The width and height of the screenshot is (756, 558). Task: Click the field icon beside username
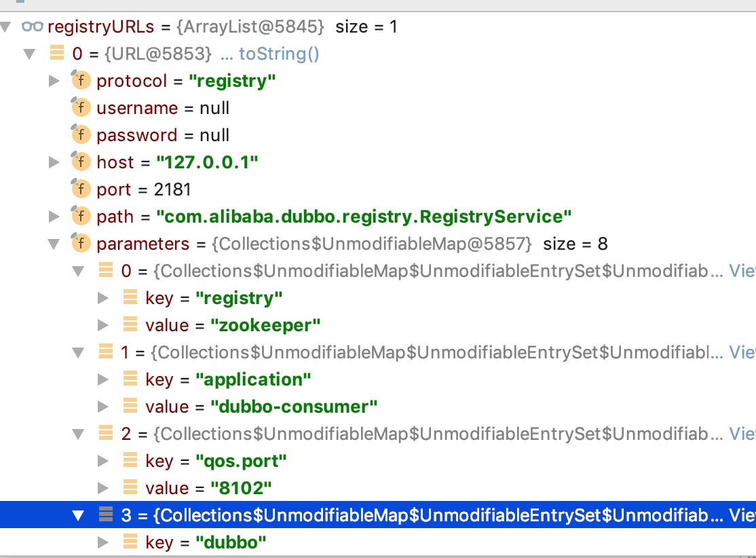[x=81, y=107]
